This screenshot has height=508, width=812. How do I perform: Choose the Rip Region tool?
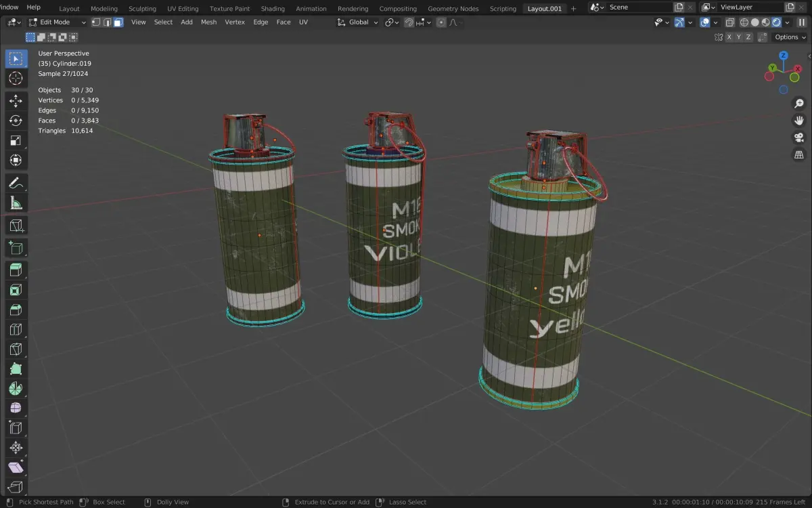[16, 487]
